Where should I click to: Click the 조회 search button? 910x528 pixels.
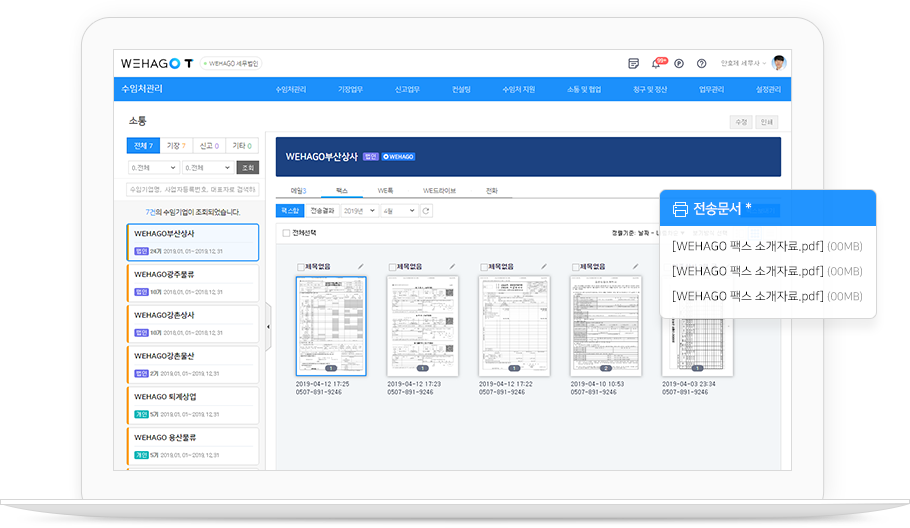click(x=248, y=168)
